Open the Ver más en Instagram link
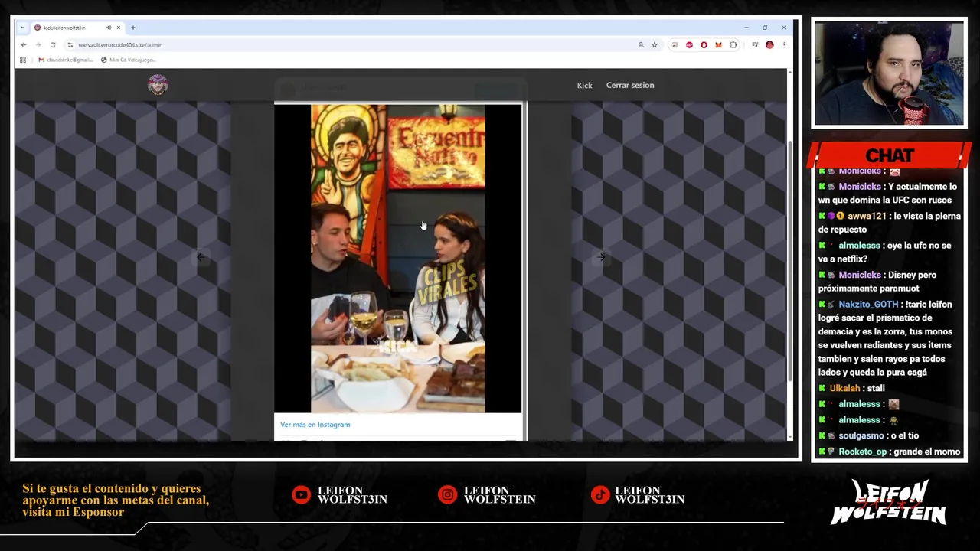This screenshot has height=551, width=980. coord(315,425)
